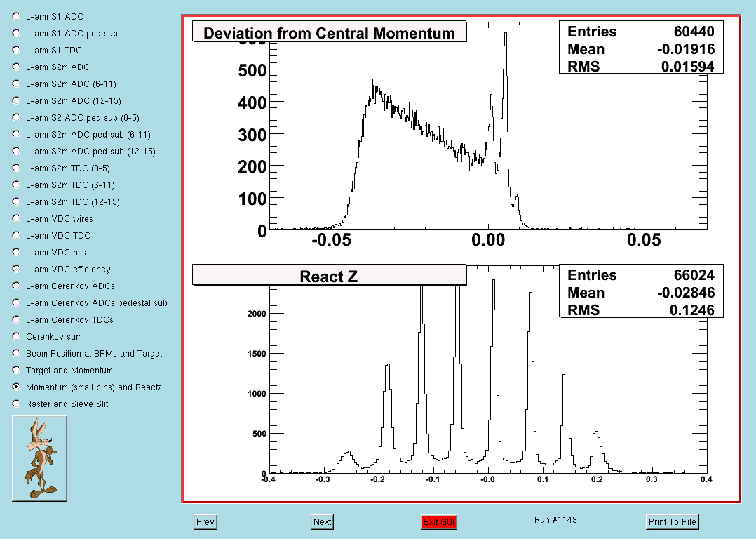Choose L-arm Cerenkov TDCs page
The image size is (756, 539).
click(x=16, y=319)
